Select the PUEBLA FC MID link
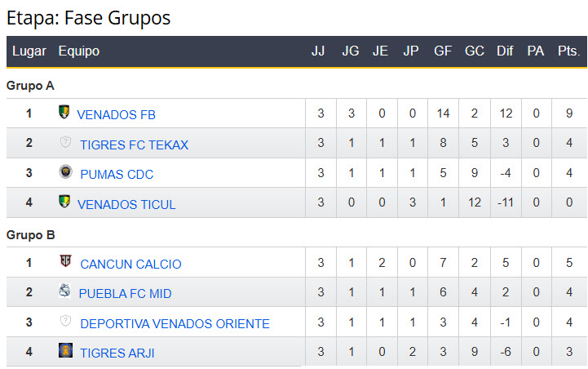The height and width of the screenshot is (369, 588). pos(125,294)
